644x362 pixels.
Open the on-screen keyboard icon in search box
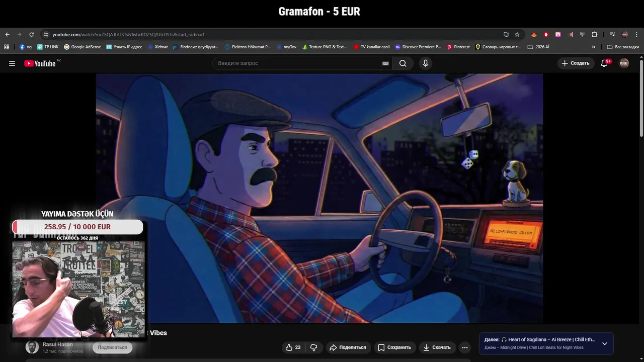coord(385,63)
